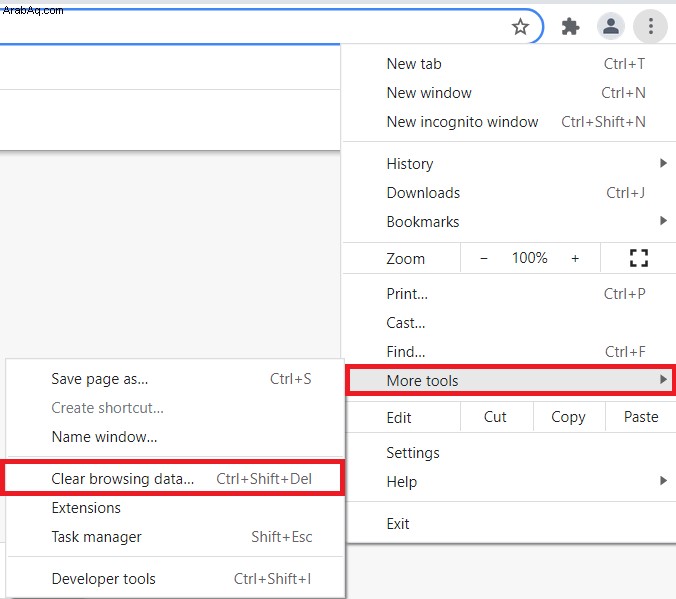Image resolution: width=676 pixels, height=599 pixels.
Task: Bookmark this page with the star icon
Action: click(520, 27)
